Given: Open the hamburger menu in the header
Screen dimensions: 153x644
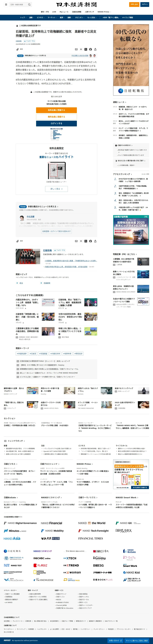Looking at the screenshot, I should click(6, 5).
